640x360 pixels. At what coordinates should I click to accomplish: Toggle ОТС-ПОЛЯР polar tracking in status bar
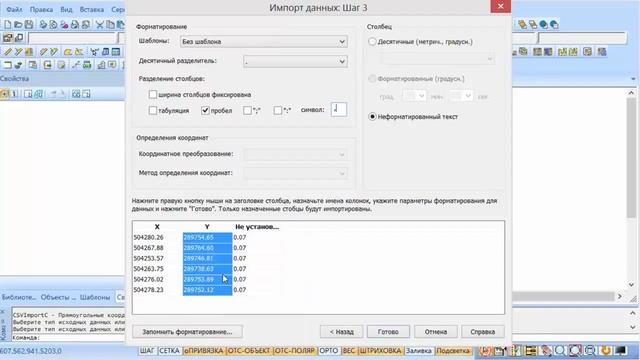coord(294,351)
